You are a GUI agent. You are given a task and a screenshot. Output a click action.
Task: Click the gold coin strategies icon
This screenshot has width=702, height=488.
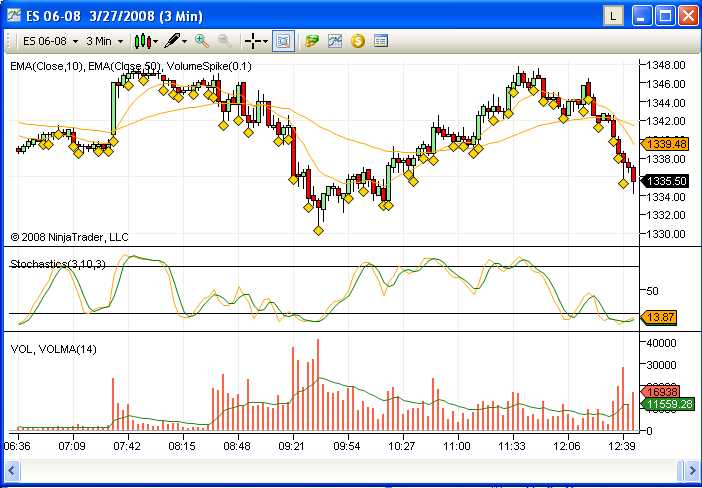click(x=358, y=41)
